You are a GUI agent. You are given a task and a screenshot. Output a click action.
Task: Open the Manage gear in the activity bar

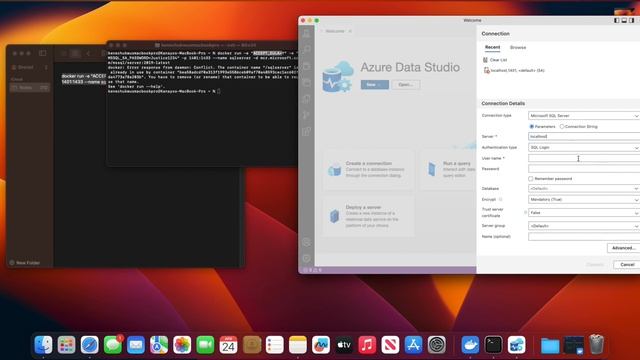[306, 258]
